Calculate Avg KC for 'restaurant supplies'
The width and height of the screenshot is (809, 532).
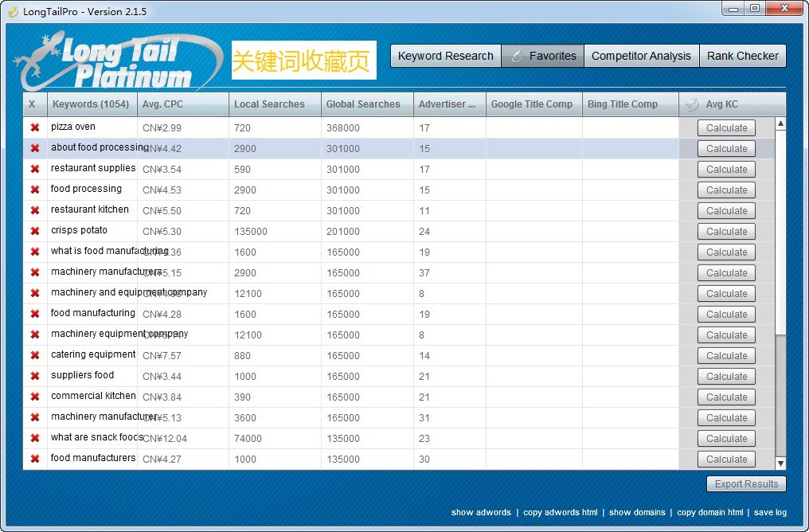(x=726, y=170)
